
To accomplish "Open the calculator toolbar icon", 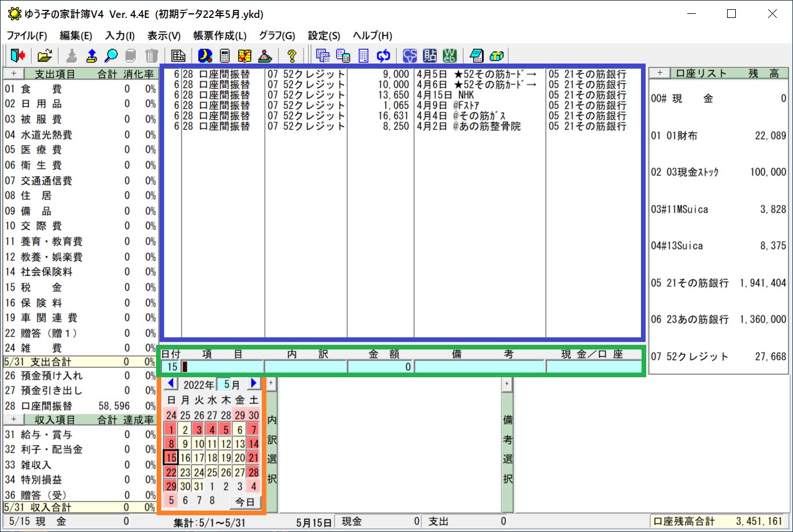I will click(x=225, y=55).
